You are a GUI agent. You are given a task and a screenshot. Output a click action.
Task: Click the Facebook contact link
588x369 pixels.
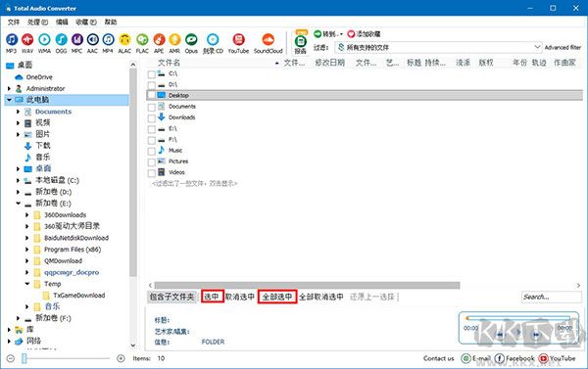click(x=514, y=358)
